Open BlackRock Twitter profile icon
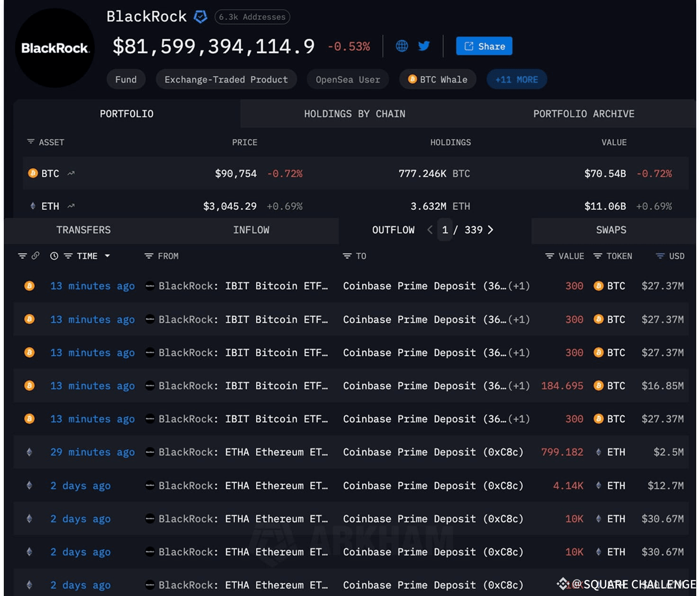This screenshot has height=596, width=700. (424, 46)
